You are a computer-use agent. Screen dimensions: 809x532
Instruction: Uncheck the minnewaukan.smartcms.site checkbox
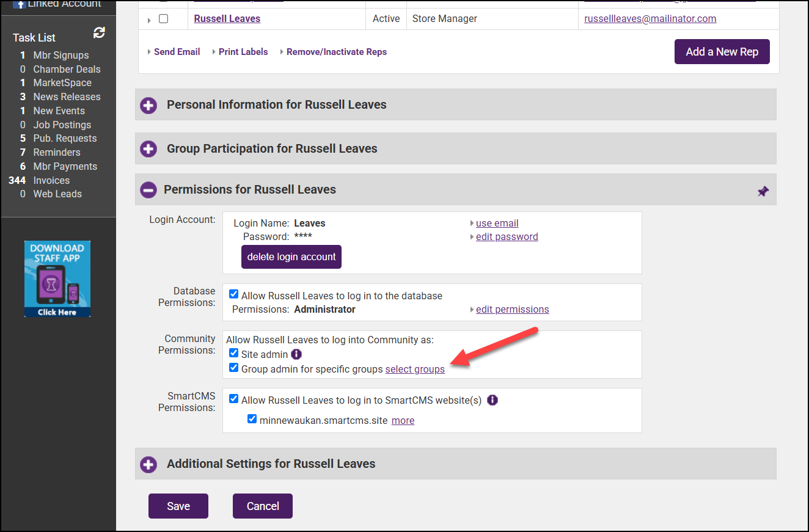click(252, 420)
